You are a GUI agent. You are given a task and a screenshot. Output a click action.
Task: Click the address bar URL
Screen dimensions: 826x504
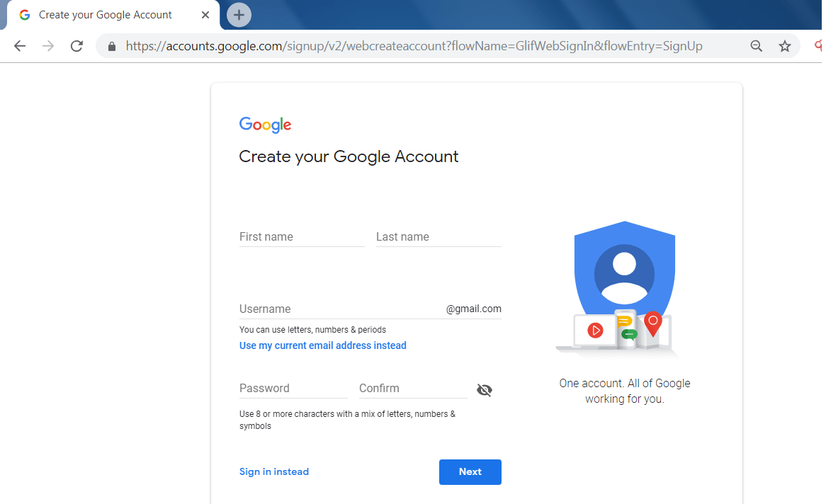point(414,46)
